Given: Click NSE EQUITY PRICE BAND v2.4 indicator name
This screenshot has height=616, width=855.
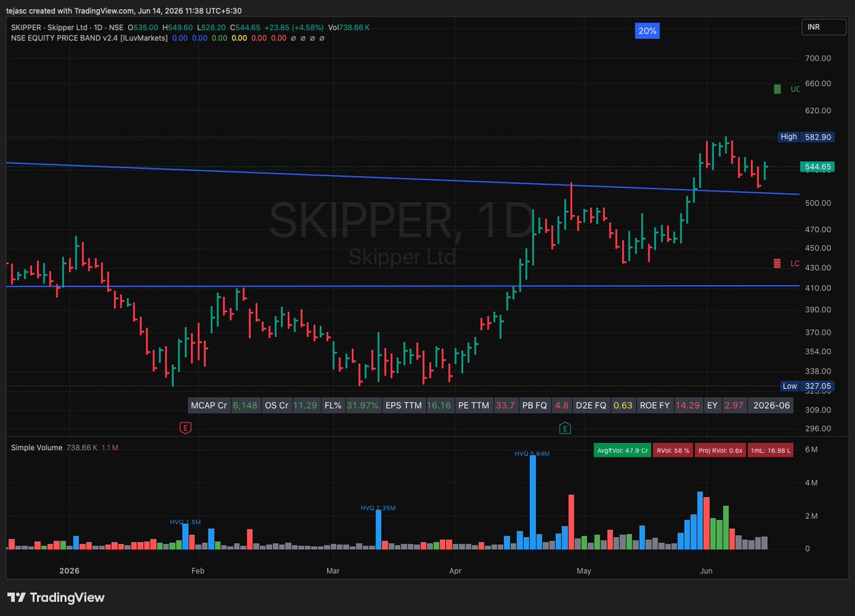Looking at the screenshot, I should pyautogui.click(x=89, y=37).
